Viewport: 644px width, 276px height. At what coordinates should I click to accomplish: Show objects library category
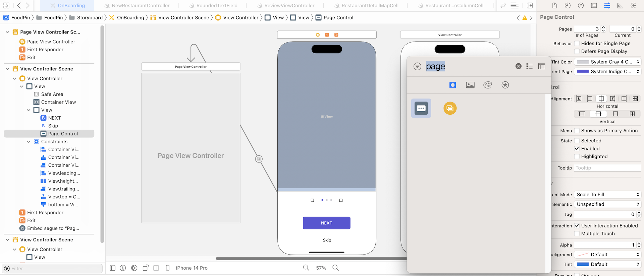(452, 85)
